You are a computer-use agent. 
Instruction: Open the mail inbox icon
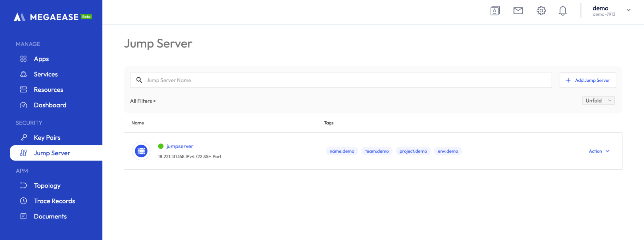pyautogui.click(x=518, y=11)
